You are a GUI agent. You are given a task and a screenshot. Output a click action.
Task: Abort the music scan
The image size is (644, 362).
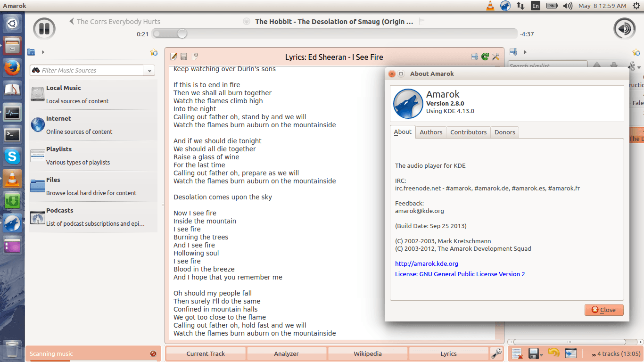[153, 354]
